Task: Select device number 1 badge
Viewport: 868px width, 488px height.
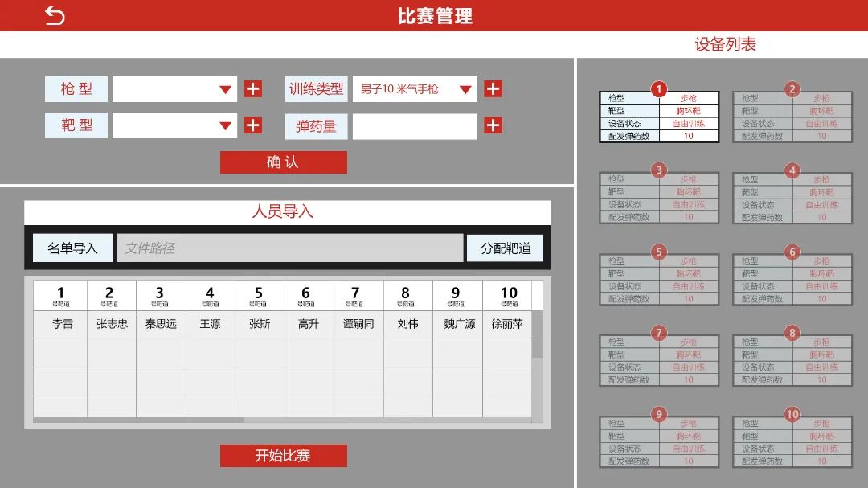Action: 659,89
